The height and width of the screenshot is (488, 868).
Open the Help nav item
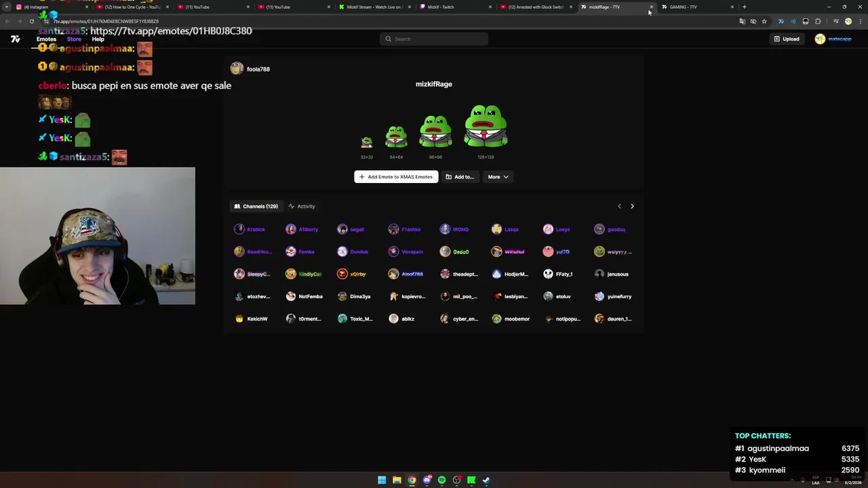tap(98, 39)
